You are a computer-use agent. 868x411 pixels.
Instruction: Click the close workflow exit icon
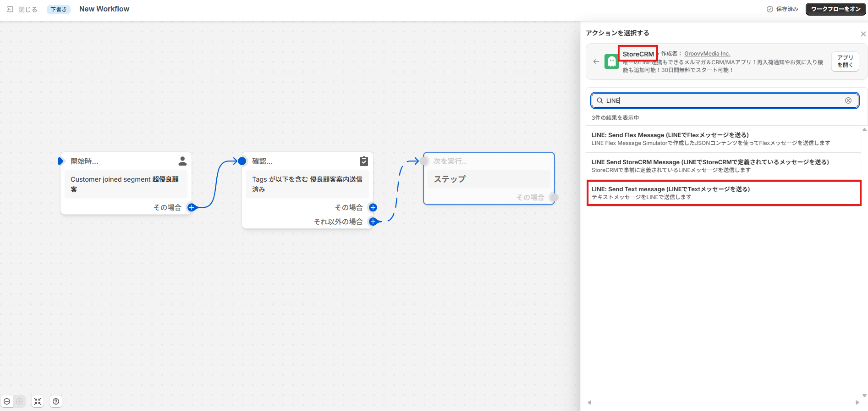click(x=10, y=9)
